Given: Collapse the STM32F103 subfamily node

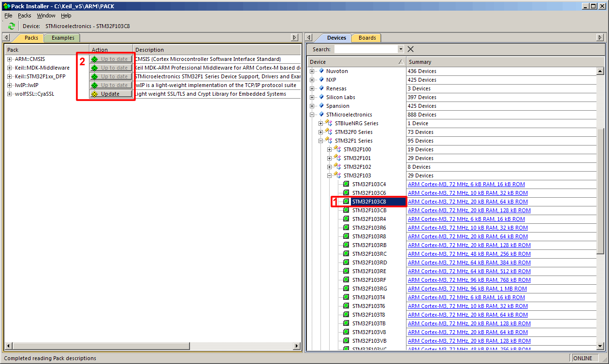Looking at the screenshot, I should click(330, 175).
